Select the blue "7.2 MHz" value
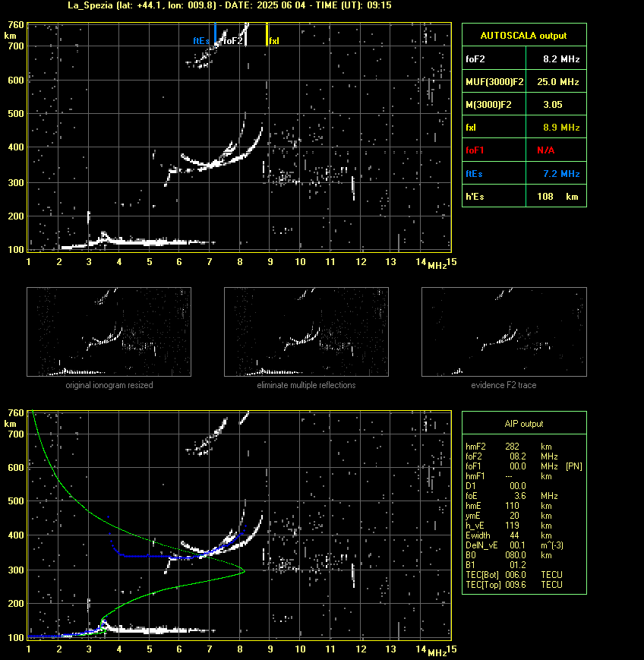 [561, 173]
